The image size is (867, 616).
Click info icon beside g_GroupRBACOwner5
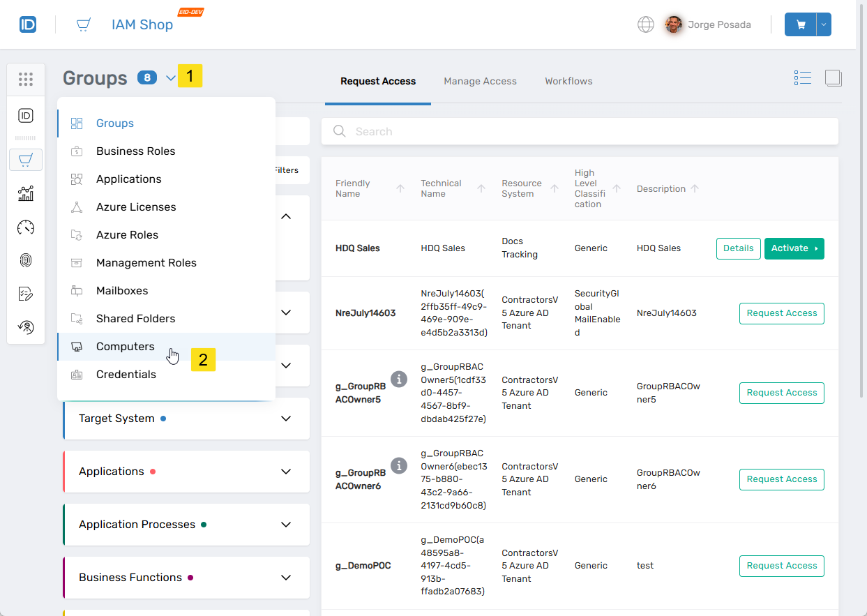point(399,379)
